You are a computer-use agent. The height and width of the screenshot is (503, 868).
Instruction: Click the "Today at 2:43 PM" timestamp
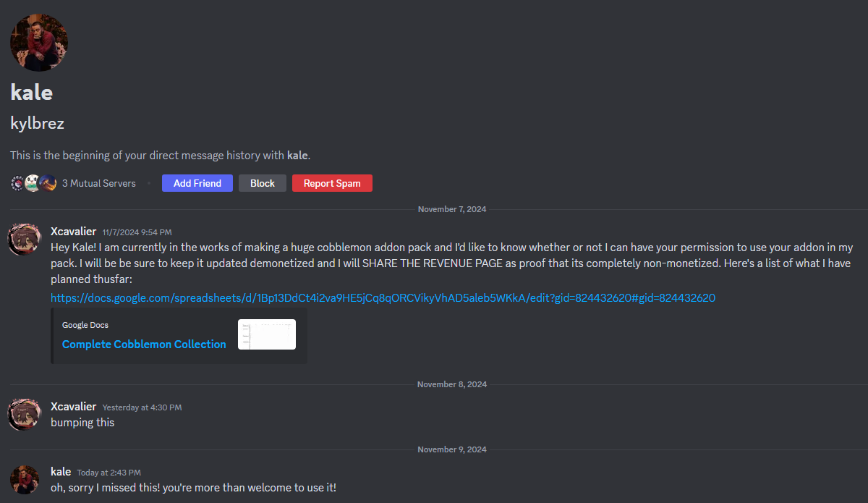[x=109, y=473]
